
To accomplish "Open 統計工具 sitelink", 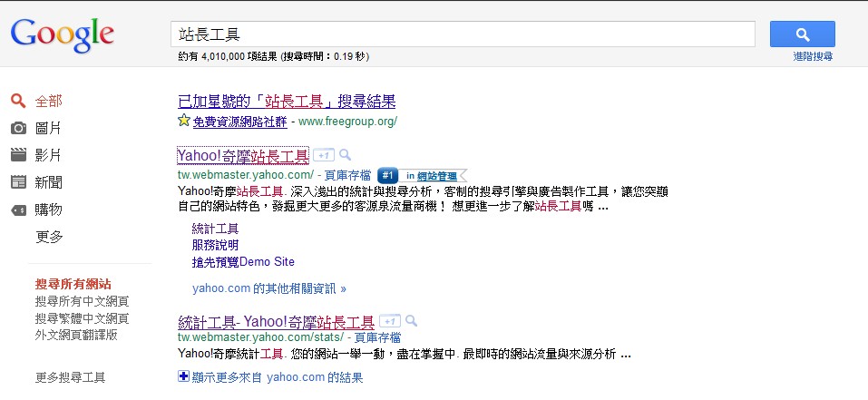I will [215, 229].
